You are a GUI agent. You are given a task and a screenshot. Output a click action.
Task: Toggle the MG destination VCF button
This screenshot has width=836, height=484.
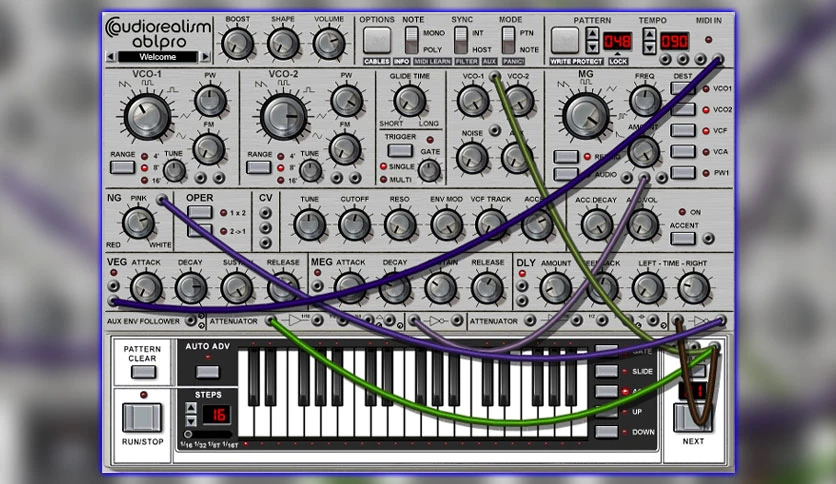point(683,131)
